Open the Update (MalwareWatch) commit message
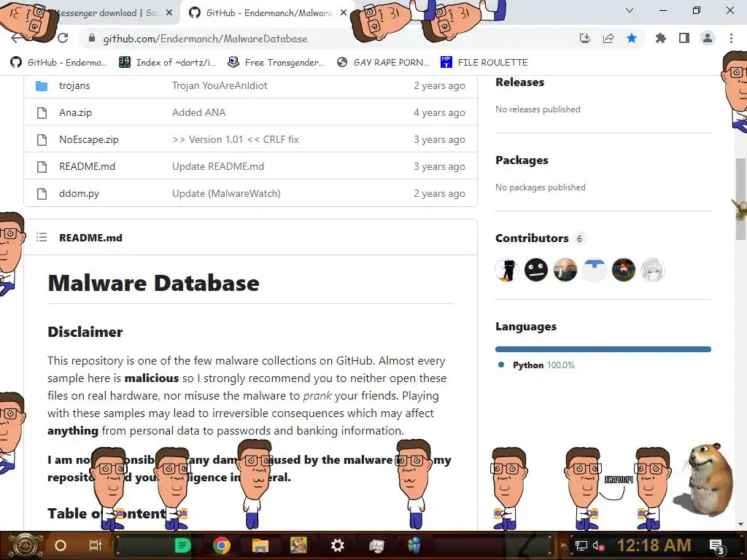747x560 pixels. tap(226, 194)
